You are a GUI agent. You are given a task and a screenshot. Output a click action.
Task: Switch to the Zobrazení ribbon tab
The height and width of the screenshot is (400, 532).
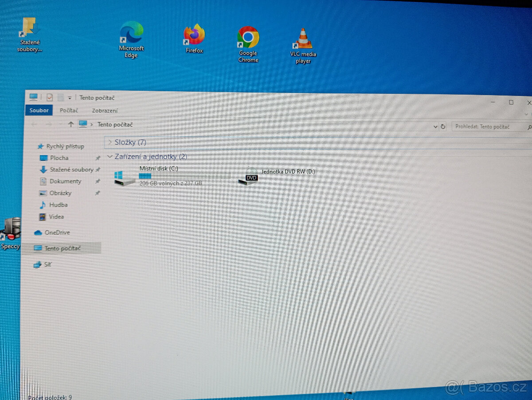(x=105, y=110)
